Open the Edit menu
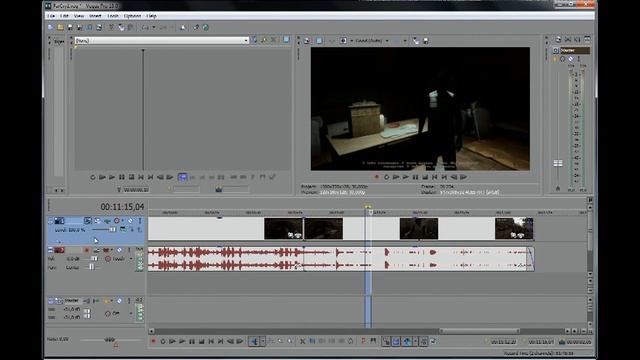Screen dimensions: 640x360 click(x=64, y=16)
